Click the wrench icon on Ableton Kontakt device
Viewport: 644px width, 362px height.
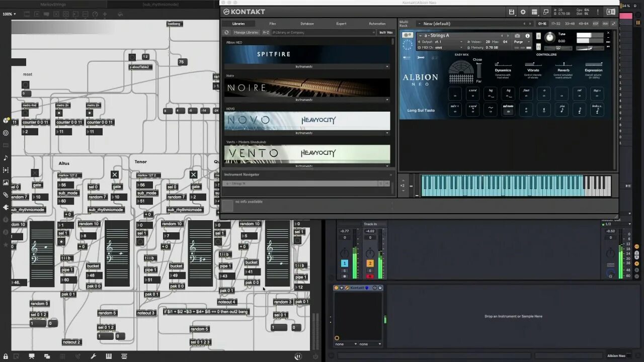[x=347, y=288]
